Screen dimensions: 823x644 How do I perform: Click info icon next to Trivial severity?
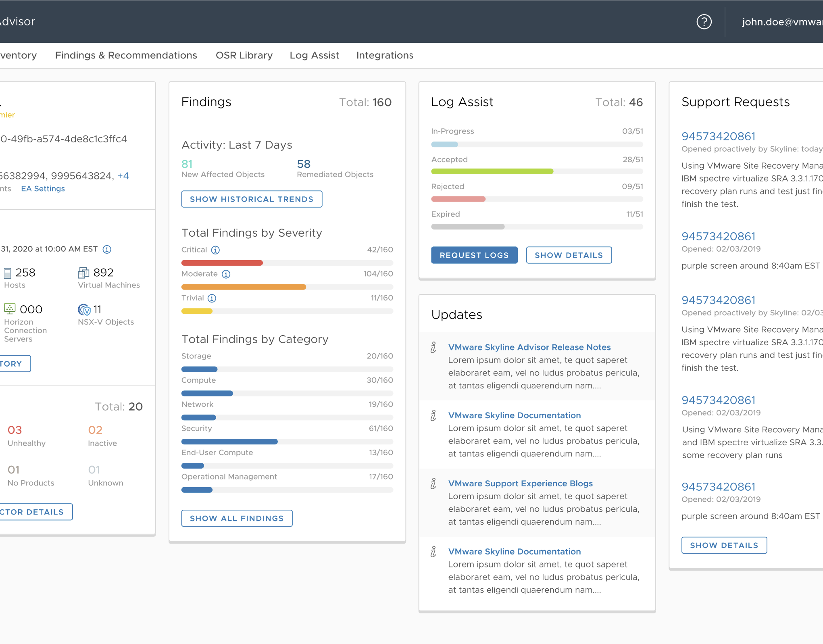[x=212, y=298]
